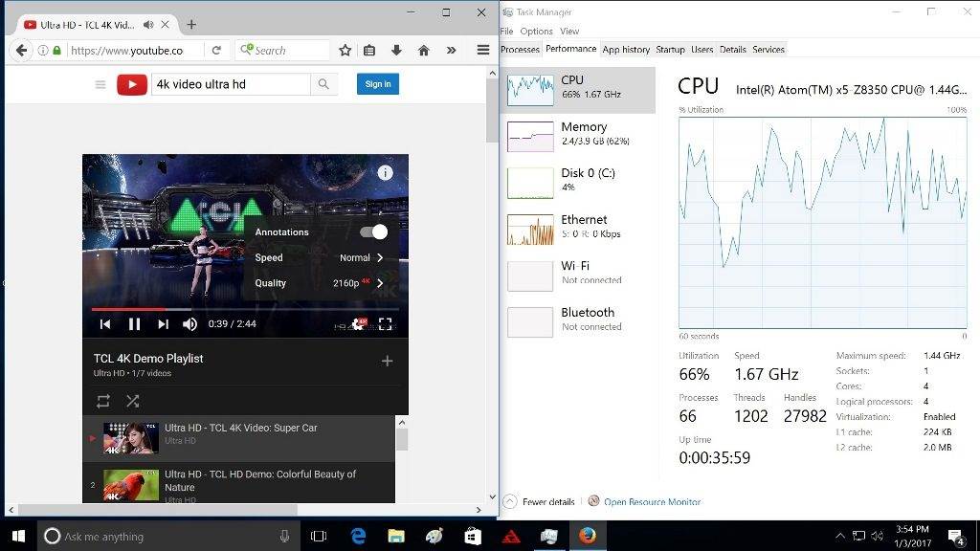980x551 pixels.
Task: Click the player settings gear icon
Action: 357,324
